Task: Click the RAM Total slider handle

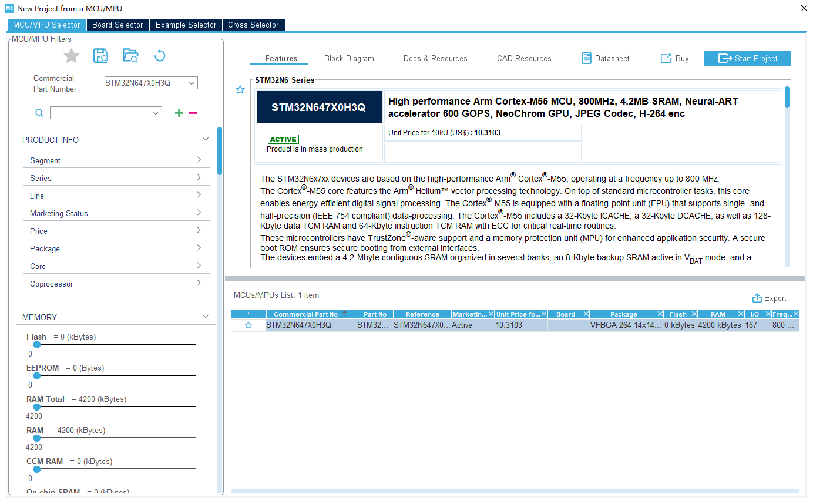Action: pos(37,407)
